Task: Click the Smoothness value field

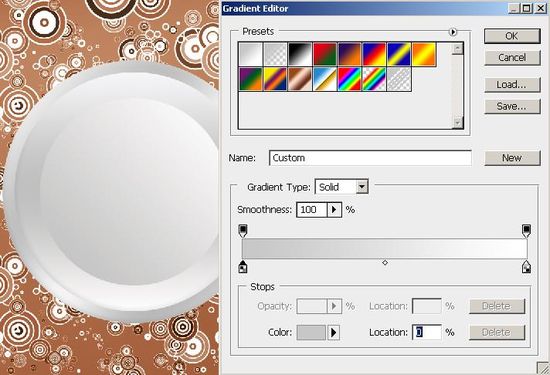Action: click(312, 210)
